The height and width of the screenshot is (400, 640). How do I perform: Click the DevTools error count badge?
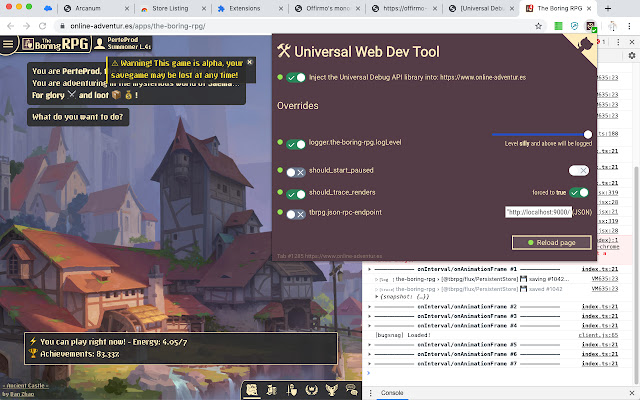pyautogui.click(x=601, y=42)
